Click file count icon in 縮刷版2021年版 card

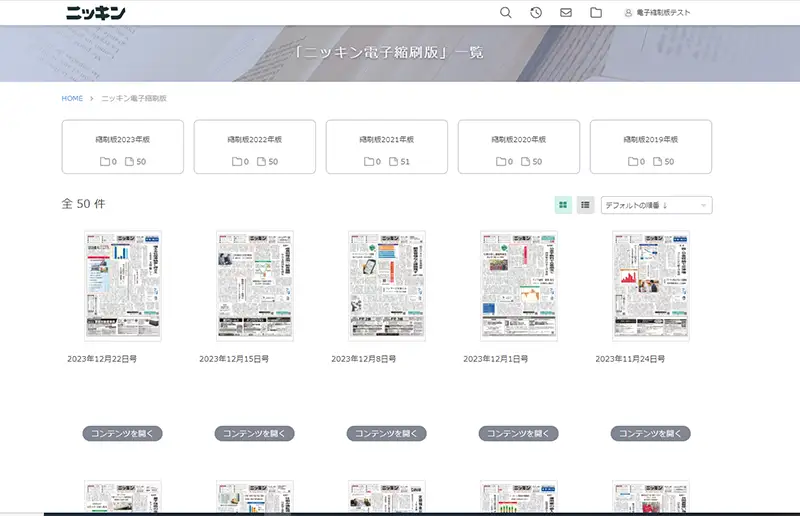(x=393, y=162)
